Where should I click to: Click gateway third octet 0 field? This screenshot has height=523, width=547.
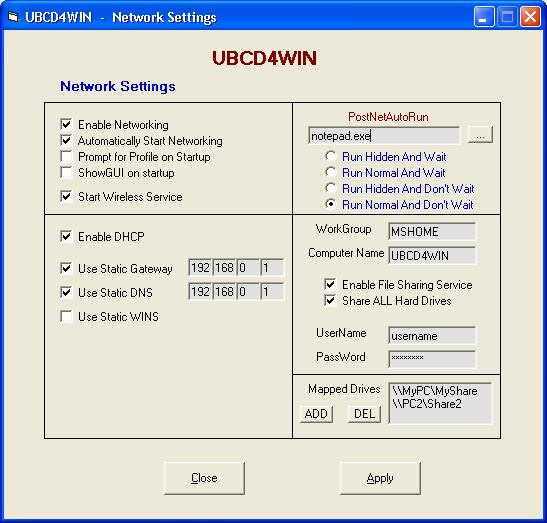coord(248,268)
